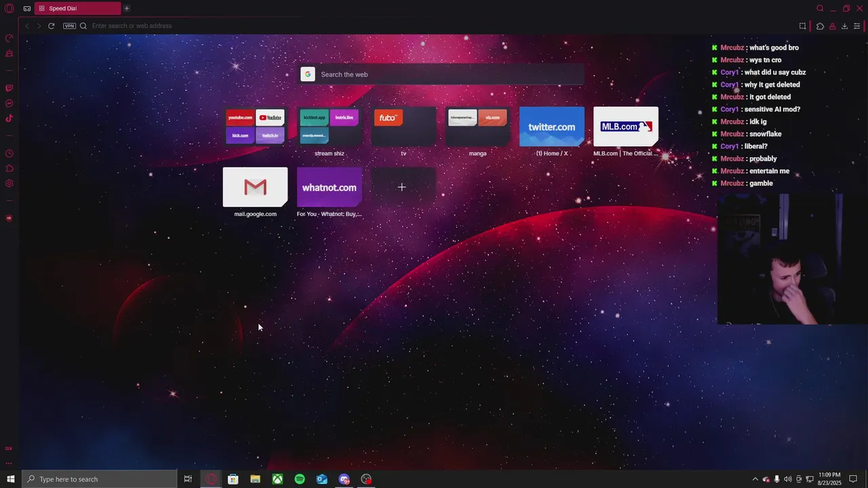Click the Google logo in search box
The image size is (868, 488).
coord(308,75)
